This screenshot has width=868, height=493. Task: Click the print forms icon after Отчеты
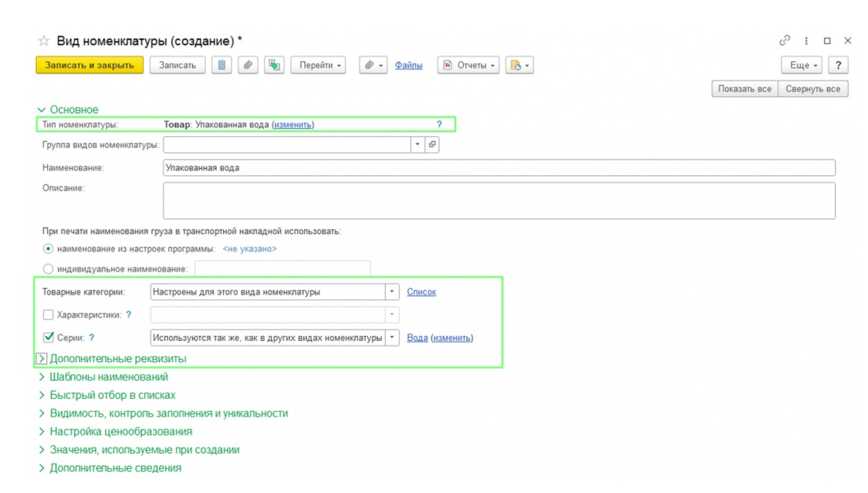(519, 65)
